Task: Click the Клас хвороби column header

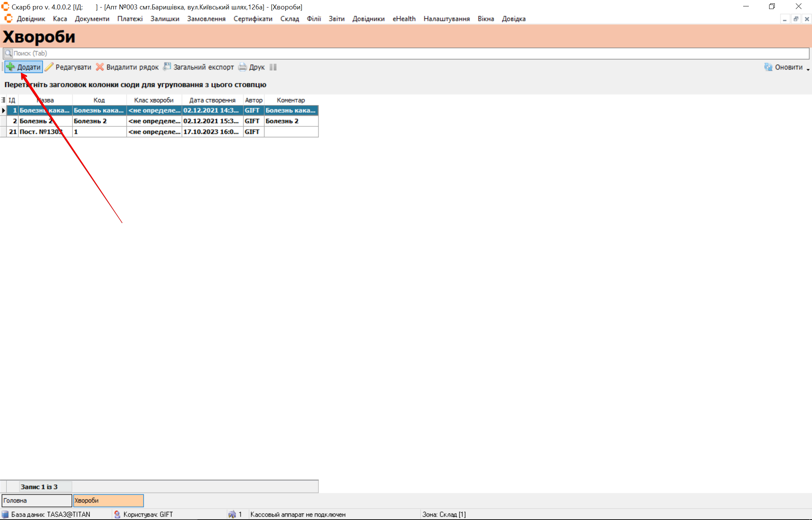Action: (x=154, y=100)
